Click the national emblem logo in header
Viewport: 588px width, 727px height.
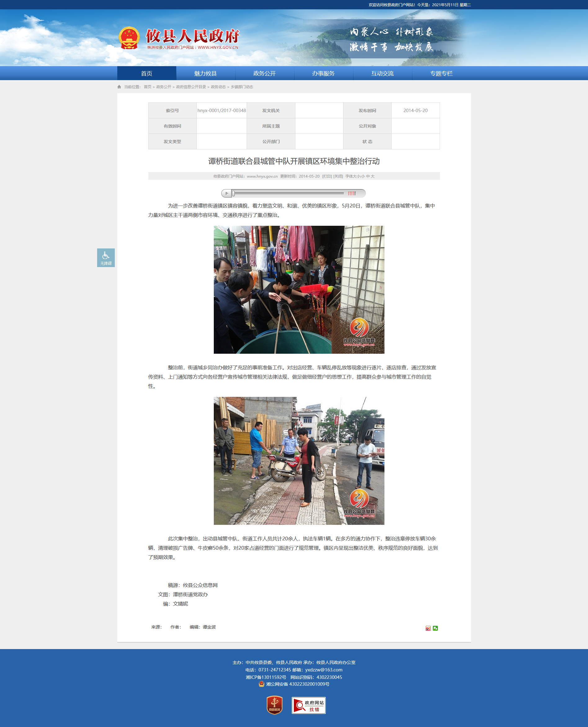pos(129,38)
